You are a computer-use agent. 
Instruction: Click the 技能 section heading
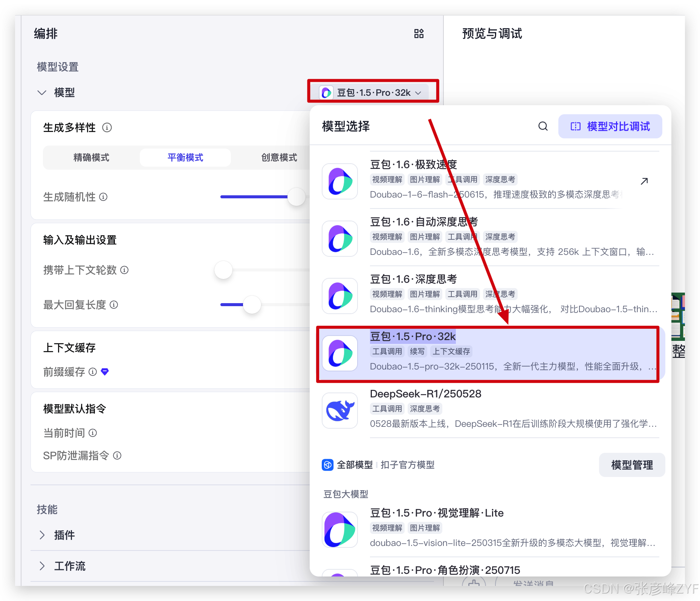[x=47, y=510]
